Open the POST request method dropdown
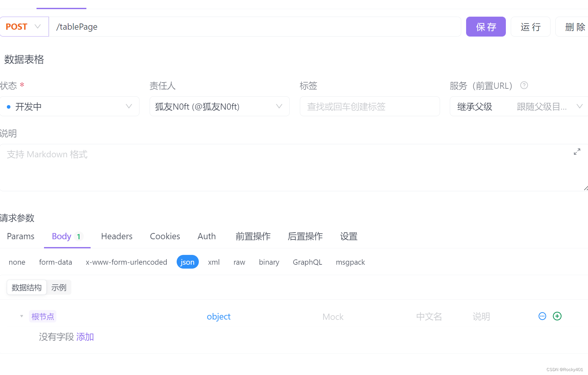The width and height of the screenshot is (588, 375). [24, 26]
